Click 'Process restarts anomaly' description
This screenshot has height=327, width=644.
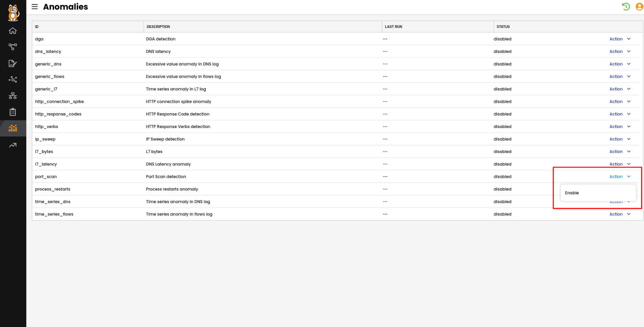pyautogui.click(x=172, y=189)
